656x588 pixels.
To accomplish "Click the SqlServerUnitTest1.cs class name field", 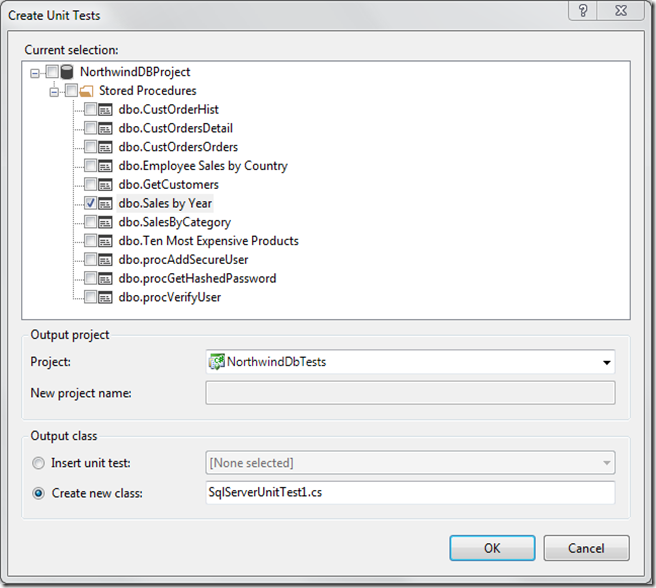I will (x=410, y=493).
